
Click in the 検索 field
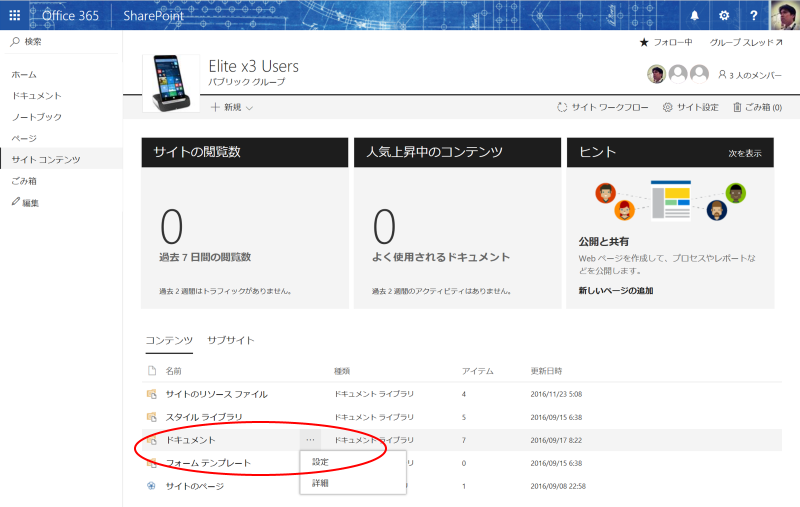(61, 41)
